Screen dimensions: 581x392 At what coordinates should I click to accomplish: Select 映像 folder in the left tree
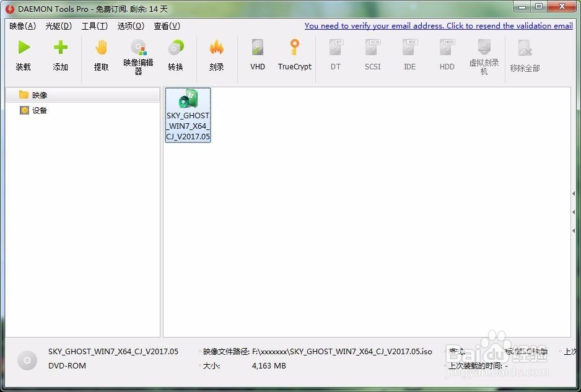83,95
